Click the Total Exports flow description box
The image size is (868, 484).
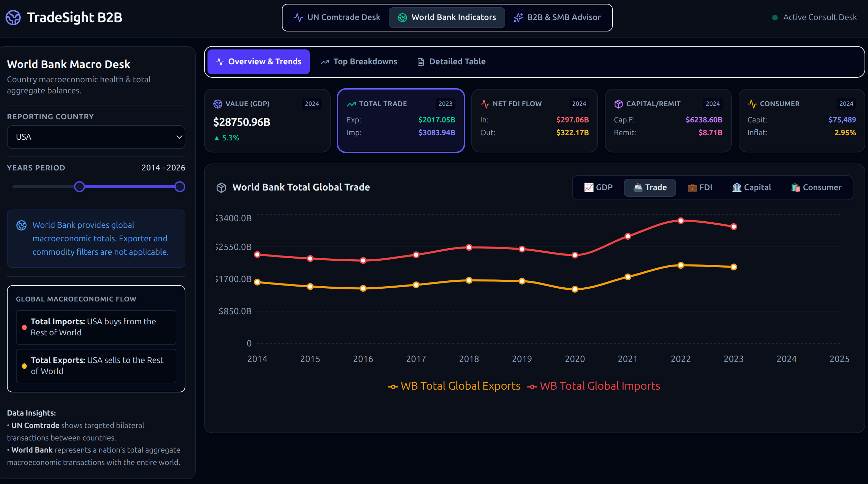pos(96,366)
